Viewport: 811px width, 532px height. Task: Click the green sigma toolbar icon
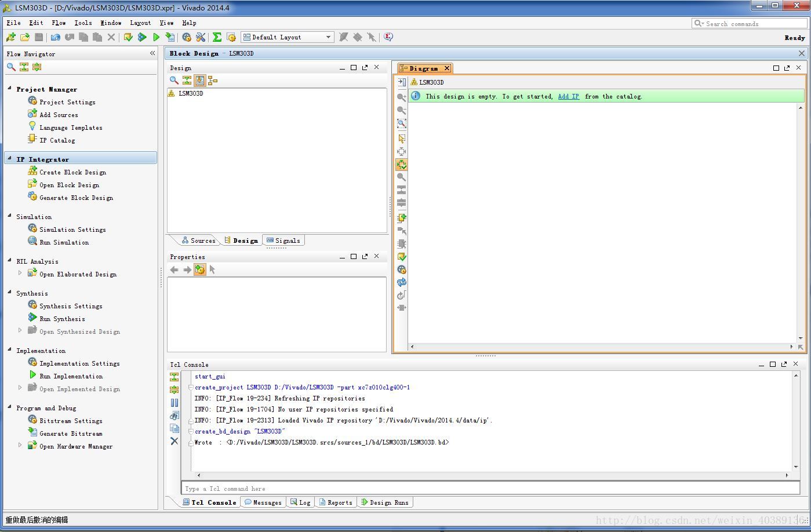pyautogui.click(x=217, y=37)
